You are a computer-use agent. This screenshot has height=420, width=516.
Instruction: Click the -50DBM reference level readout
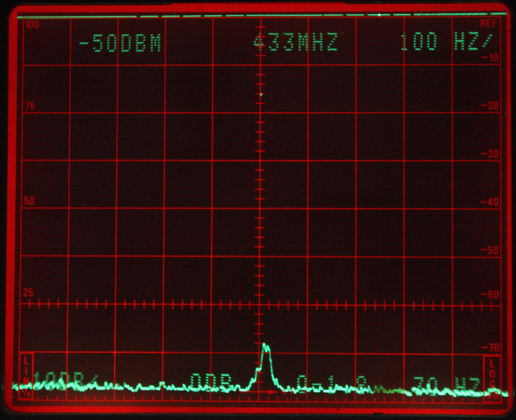coord(120,43)
